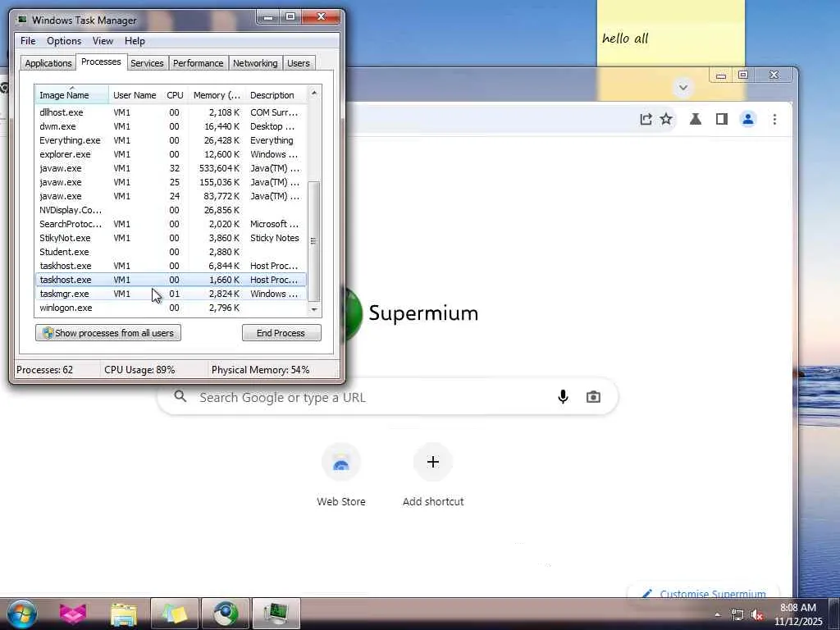Select the taskhost.exe row using 6,844 K
Screen dimensions: 840x630
coord(171,266)
